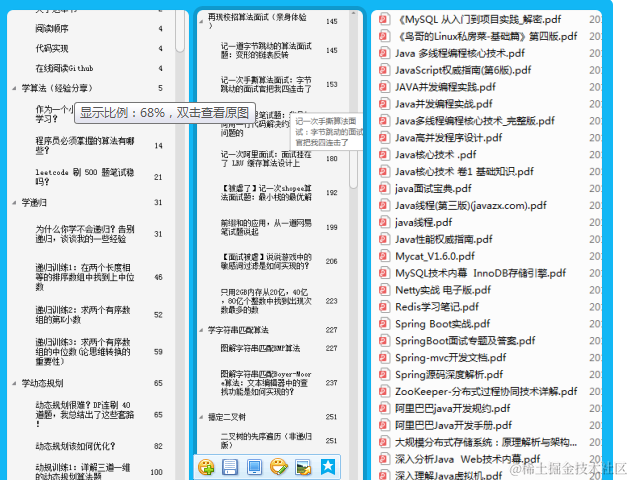This screenshot has width=632, height=481.
Task: Go to 递归训练3 outline entry
Action: coord(83,352)
